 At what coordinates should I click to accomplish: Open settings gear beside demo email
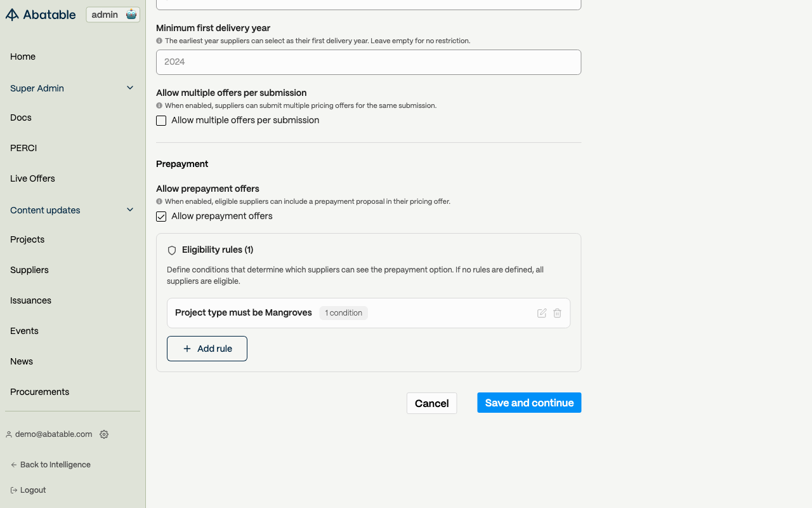tap(104, 434)
